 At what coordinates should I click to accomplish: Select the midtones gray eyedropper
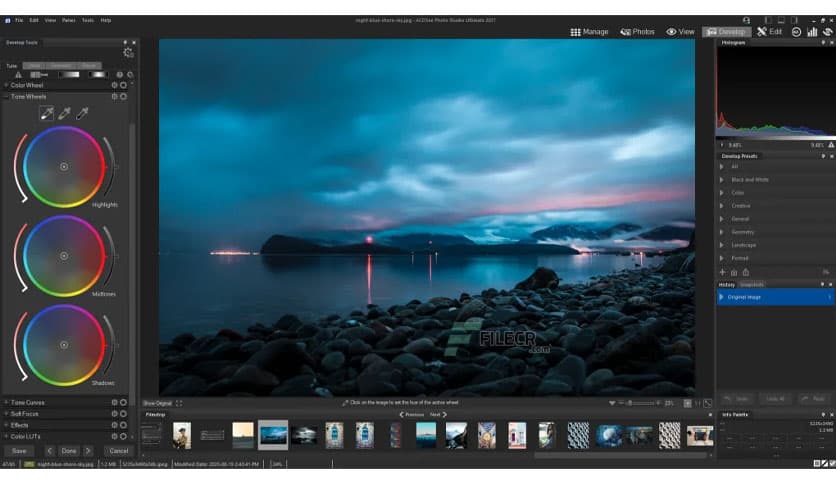click(65, 113)
